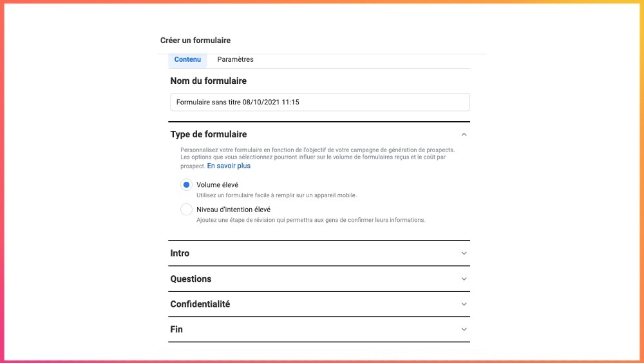Select the Volume élevé radio option

[x=187, y=184]
